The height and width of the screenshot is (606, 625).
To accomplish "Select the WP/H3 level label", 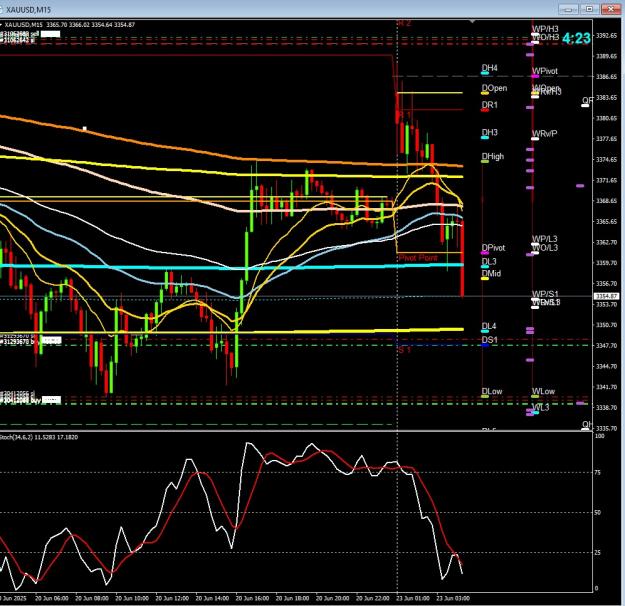I will point(545,29).
